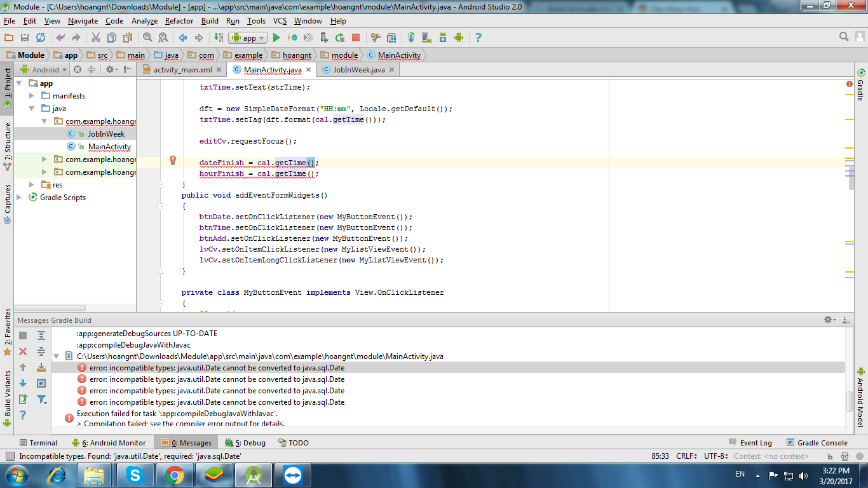This screenshot has height=488, width=868.
Task: Open the Project panel settings gear
Action: point(109,71)
